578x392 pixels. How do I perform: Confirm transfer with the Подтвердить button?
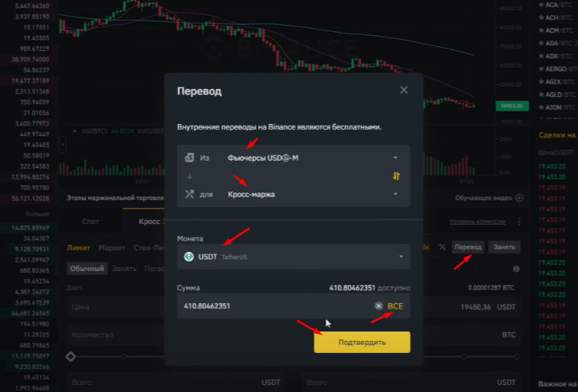tap(362, 342)
